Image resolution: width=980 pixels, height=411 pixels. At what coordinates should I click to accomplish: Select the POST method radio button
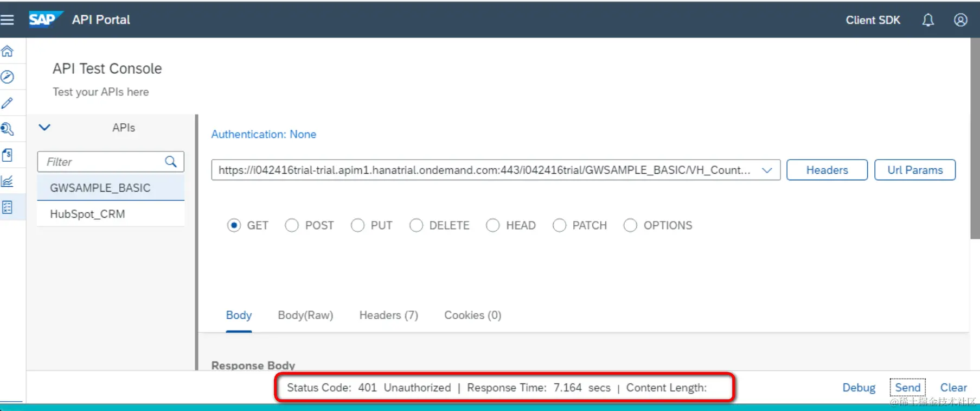coord(292,225)
